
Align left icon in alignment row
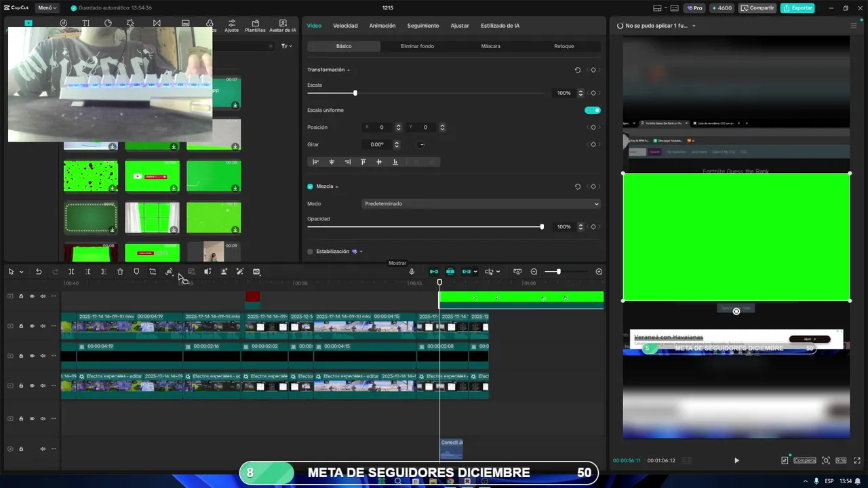click(x=315, y=162)
